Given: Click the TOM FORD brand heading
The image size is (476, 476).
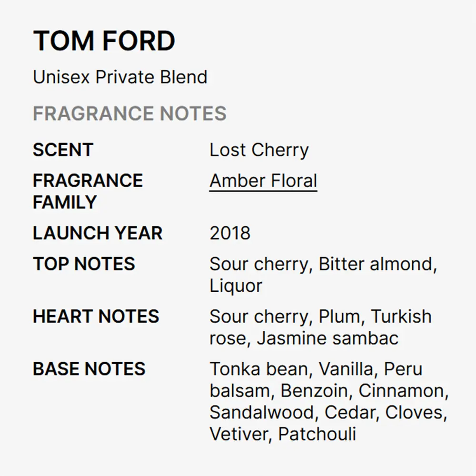Looking at the screenshot, I should click(x=104, y=40).
